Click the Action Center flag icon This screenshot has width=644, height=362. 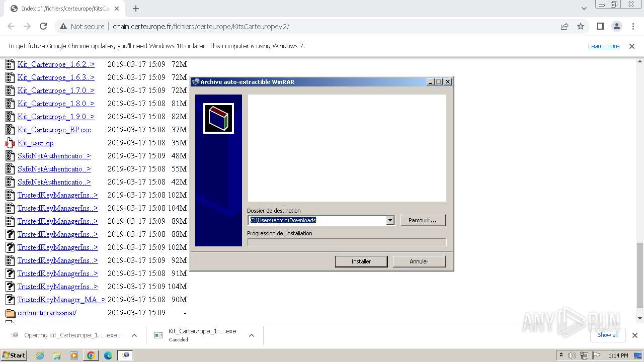[x=596, y=355]
